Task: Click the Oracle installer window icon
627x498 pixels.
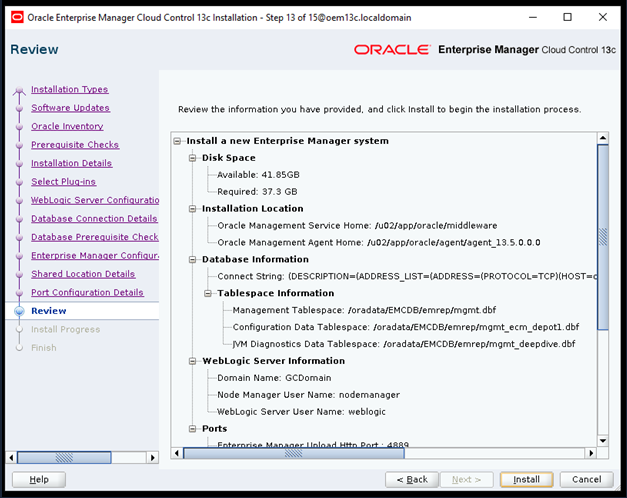Action: (x=17, y=18)
